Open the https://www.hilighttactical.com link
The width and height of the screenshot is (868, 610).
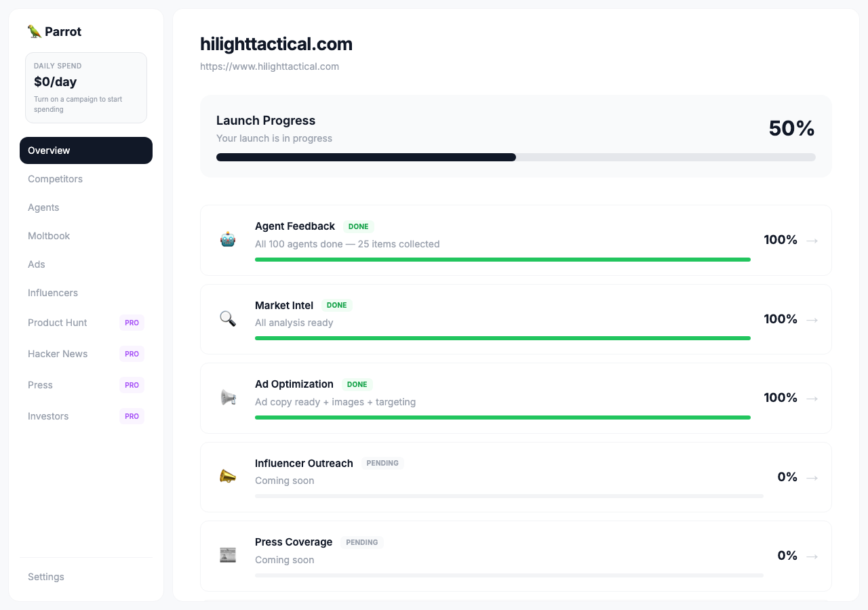(269, 66)
